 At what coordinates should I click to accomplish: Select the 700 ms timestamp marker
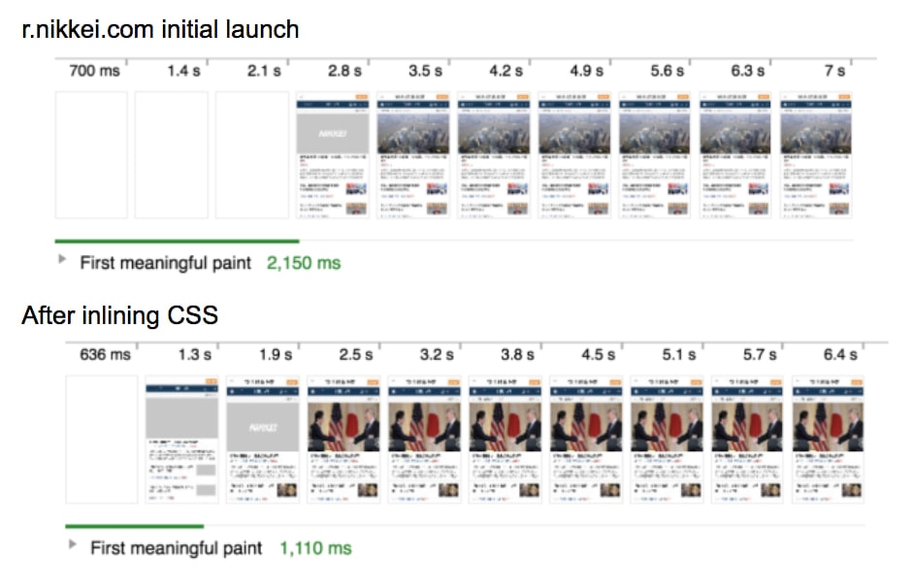92,70
